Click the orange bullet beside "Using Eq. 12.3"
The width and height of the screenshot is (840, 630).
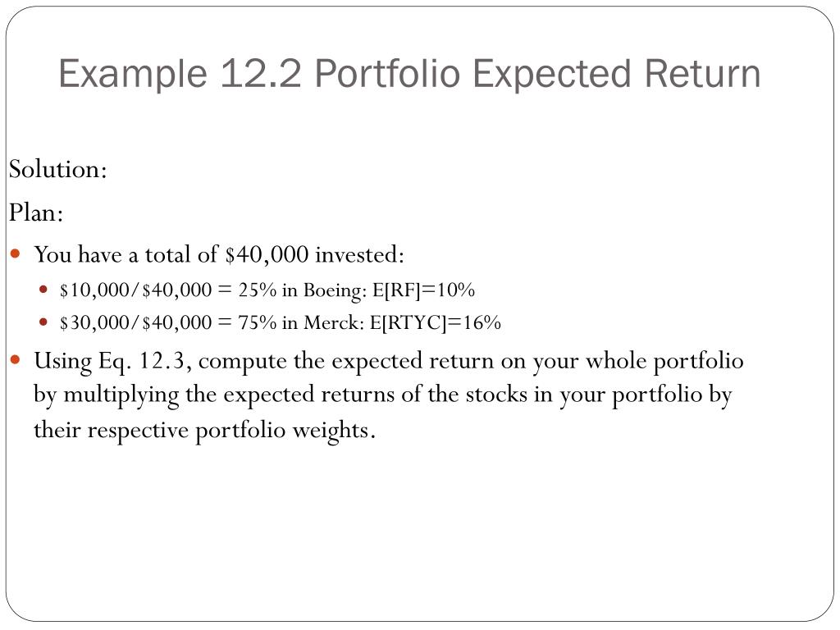pyautogui.click(x=16, y=360)
